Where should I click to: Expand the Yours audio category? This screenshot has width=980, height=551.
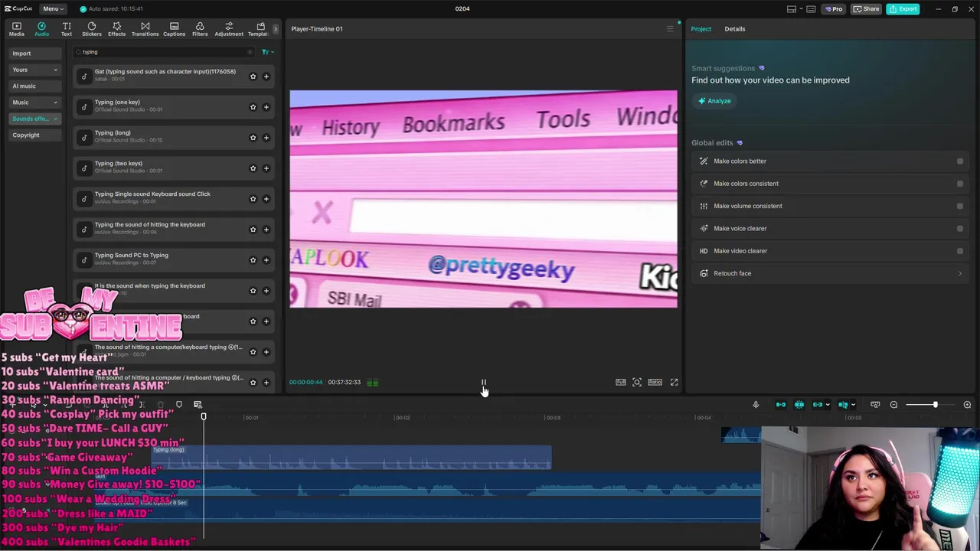pos(55,70)
